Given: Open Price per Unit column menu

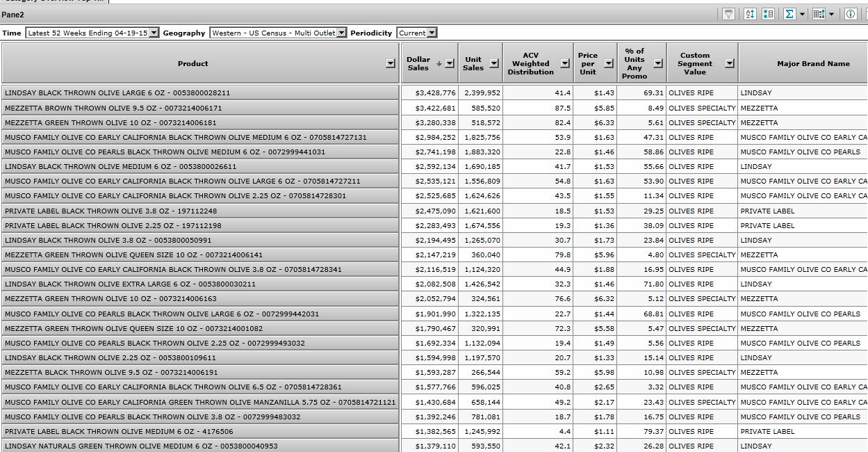Looking at the screenshot, I should pyautogui.click(x=608, y=63).
